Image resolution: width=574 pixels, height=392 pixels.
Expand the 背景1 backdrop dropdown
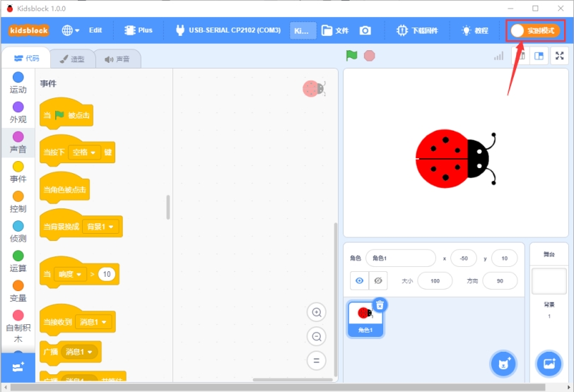click(x=100, y=227)
